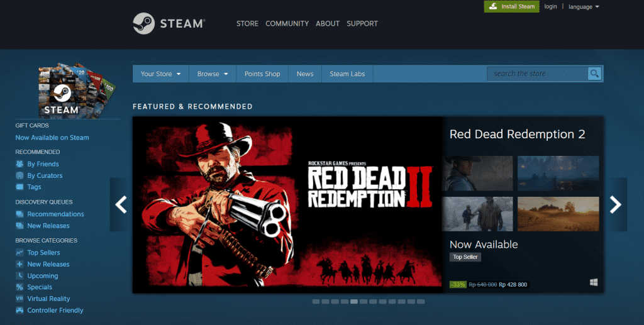This screenshot has width=644, height=325.
Task: Click the Recommendations queue icon
Action: (19, 214)
